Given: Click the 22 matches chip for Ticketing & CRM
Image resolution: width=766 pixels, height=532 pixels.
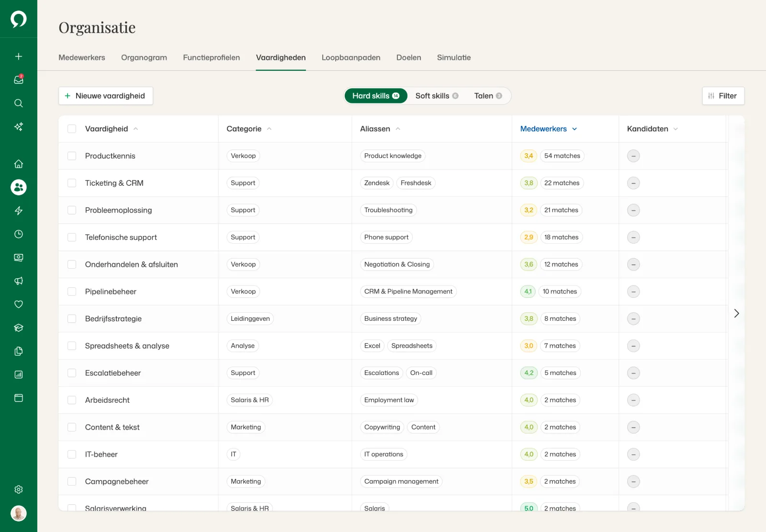Looking at the screenshot, I should pos(562,183).
